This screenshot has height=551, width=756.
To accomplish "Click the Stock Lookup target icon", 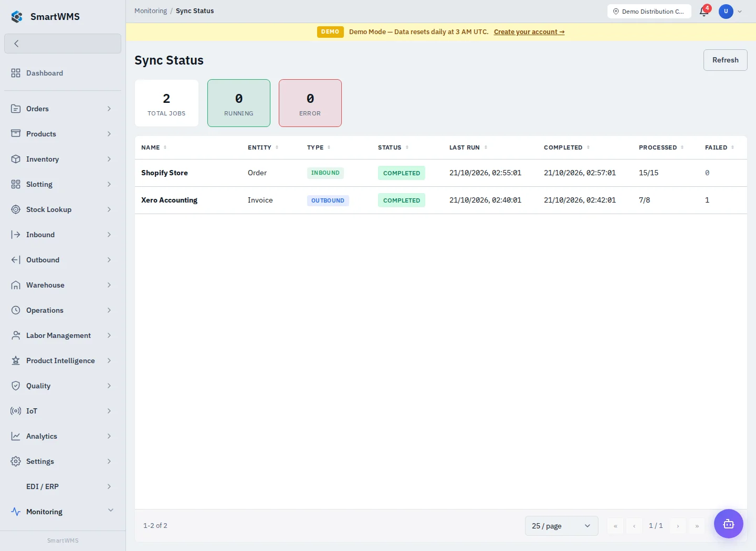I will pos(16,209).
